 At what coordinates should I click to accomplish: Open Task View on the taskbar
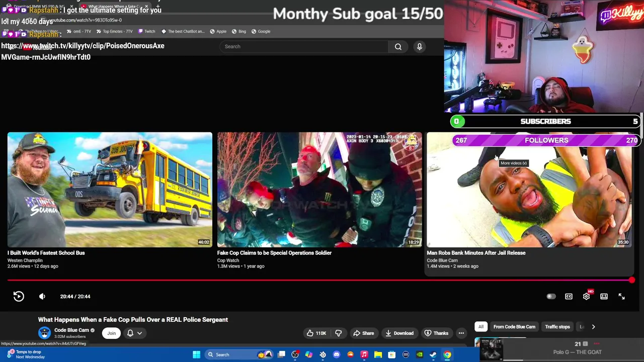tap(281, 354)
